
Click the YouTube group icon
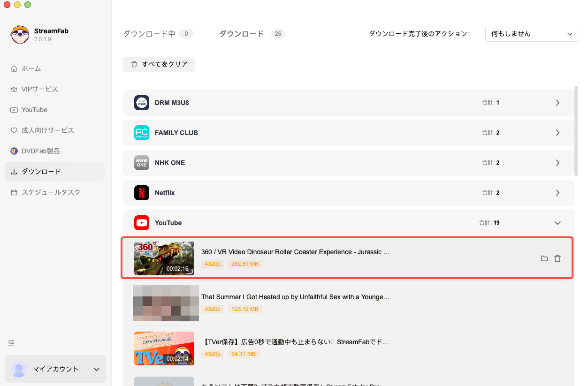coord(142,223)
